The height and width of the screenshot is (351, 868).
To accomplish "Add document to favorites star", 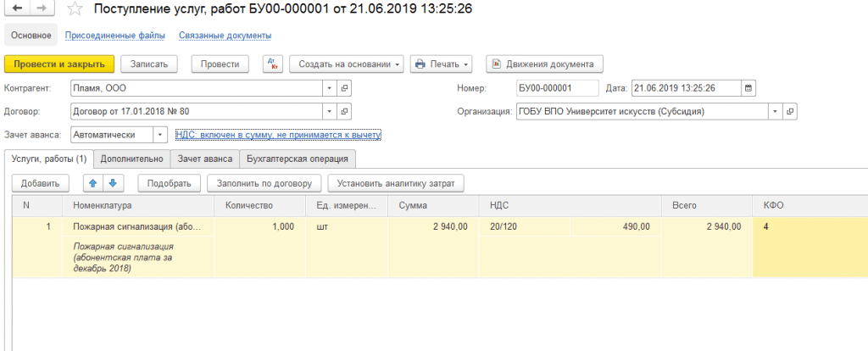I will click(75, 8).
